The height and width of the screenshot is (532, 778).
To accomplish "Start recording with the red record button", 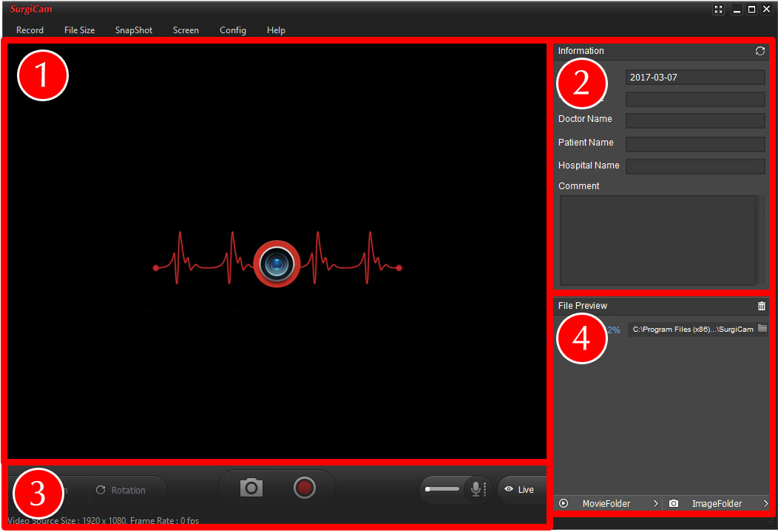I will 304,488.
